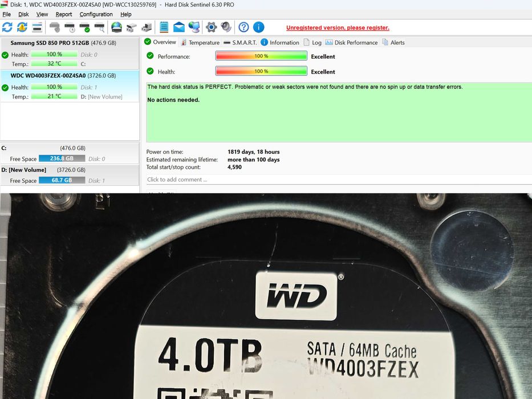Click the disk with green checkmark icon
The height and width of the screenshot is (399, 532).
tap(84, 27)
